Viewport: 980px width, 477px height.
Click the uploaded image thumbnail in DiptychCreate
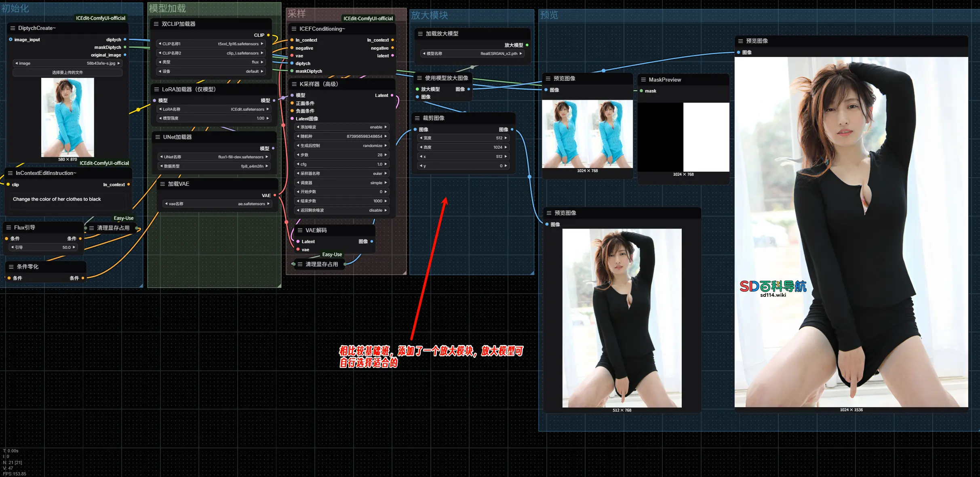coord(67,118)
